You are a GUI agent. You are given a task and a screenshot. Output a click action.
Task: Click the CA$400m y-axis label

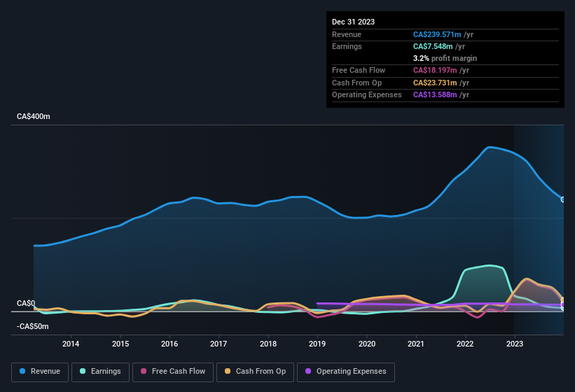tap(34, 116)
